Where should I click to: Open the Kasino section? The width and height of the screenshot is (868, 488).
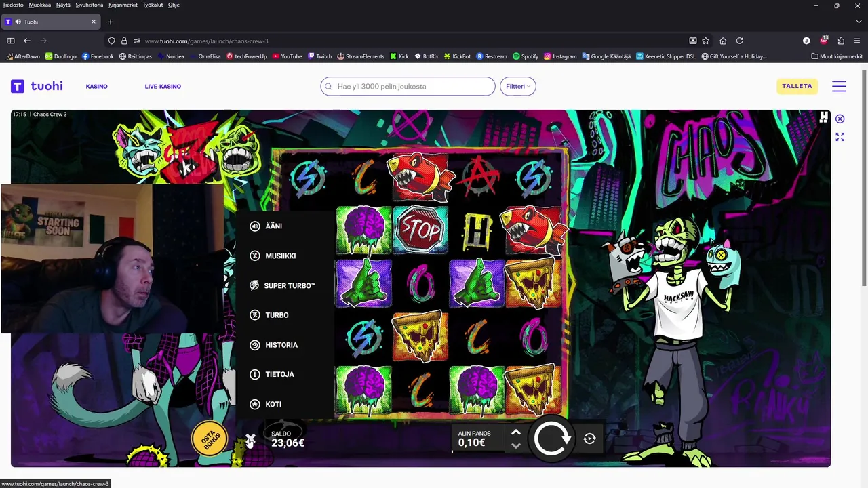[x=97, y=87]
